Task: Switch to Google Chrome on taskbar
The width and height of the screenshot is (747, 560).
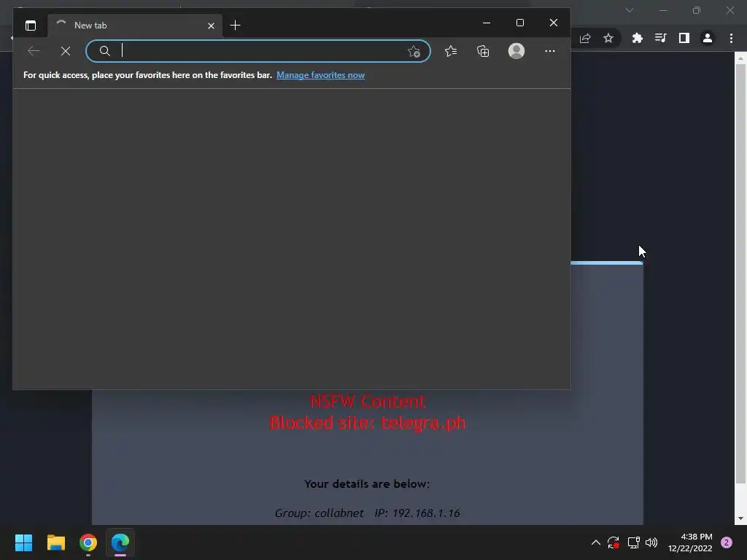Action: coord(88,542)
